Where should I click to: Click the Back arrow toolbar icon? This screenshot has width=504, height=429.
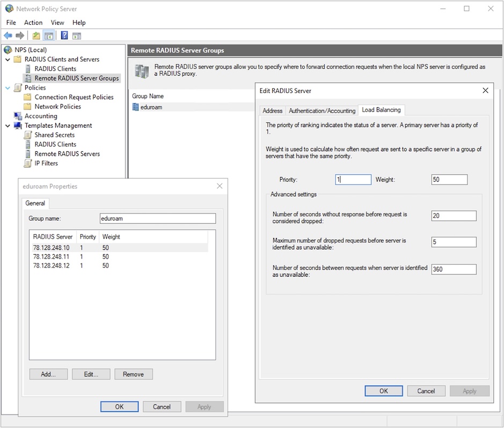point(8,35)
